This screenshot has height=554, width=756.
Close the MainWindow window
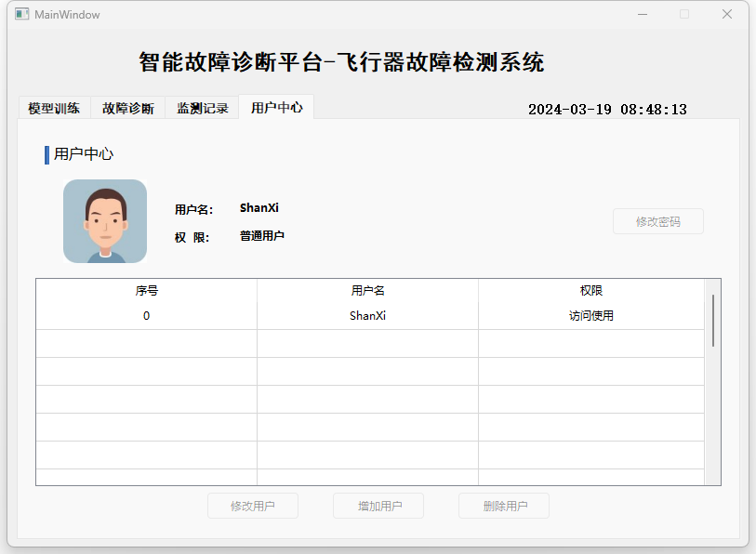click(727, 15)
